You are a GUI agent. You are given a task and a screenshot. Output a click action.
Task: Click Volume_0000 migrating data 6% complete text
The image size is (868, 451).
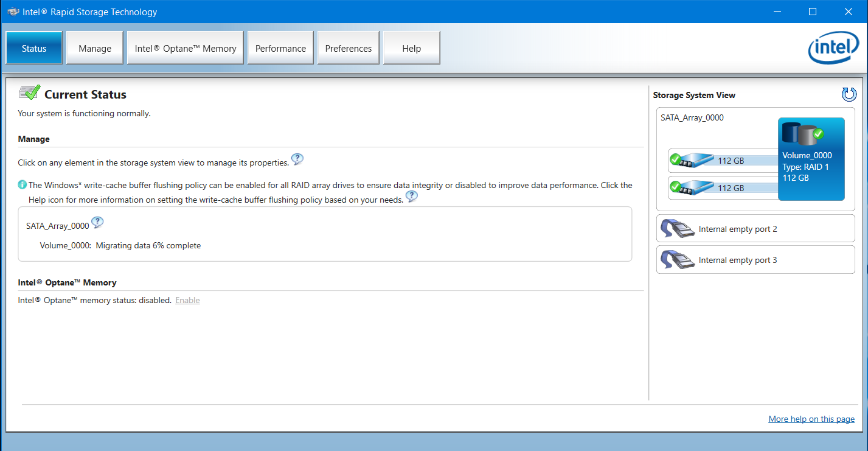(120, 246)
